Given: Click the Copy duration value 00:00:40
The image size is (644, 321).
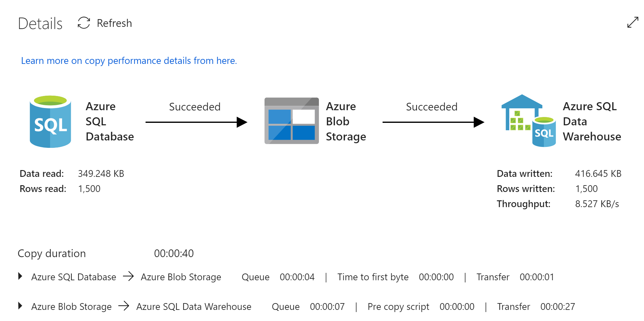Looking at the screenshot, I should 174,253.
